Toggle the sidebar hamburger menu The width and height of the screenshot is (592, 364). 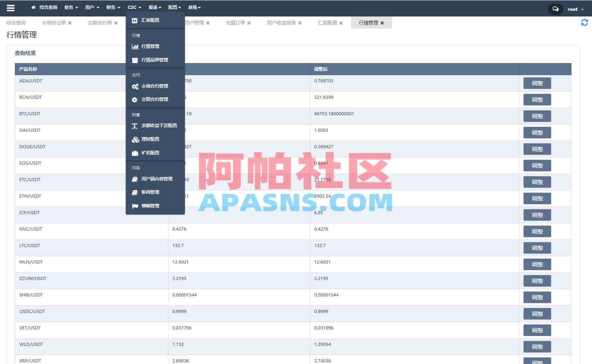tap(10, 7)
